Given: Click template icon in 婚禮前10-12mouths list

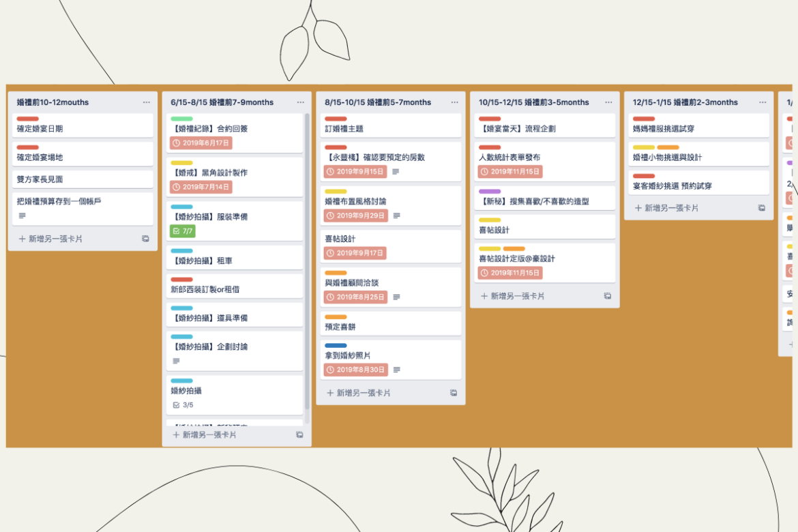Looking at the screenshot, I should [x=145, y=239].
